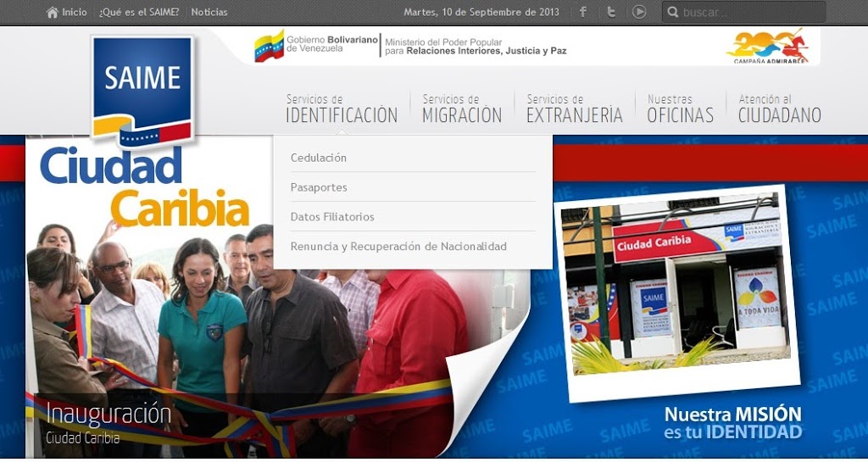This screenshot has height=462, width=868.
Task: Click the SAIME logo
Action: click(x=142, y=92)
